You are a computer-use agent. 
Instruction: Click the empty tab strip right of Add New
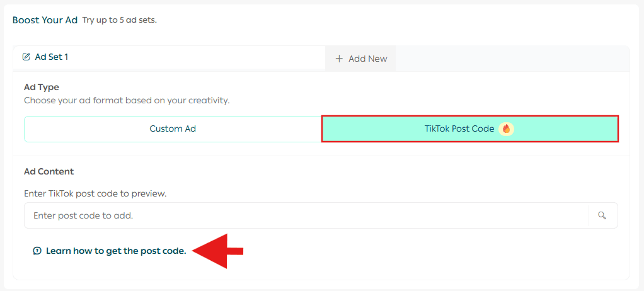(x=510, y=59)
